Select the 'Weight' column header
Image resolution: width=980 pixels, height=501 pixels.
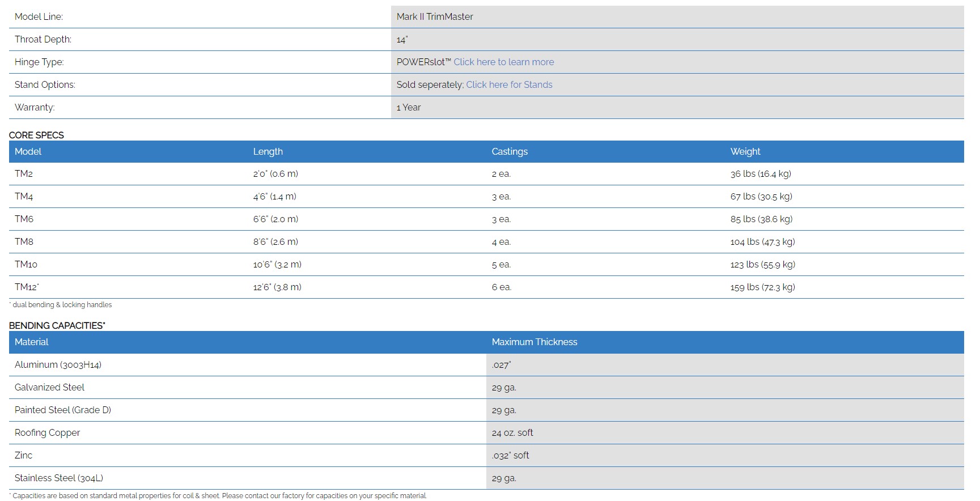(x=745, y=151)
